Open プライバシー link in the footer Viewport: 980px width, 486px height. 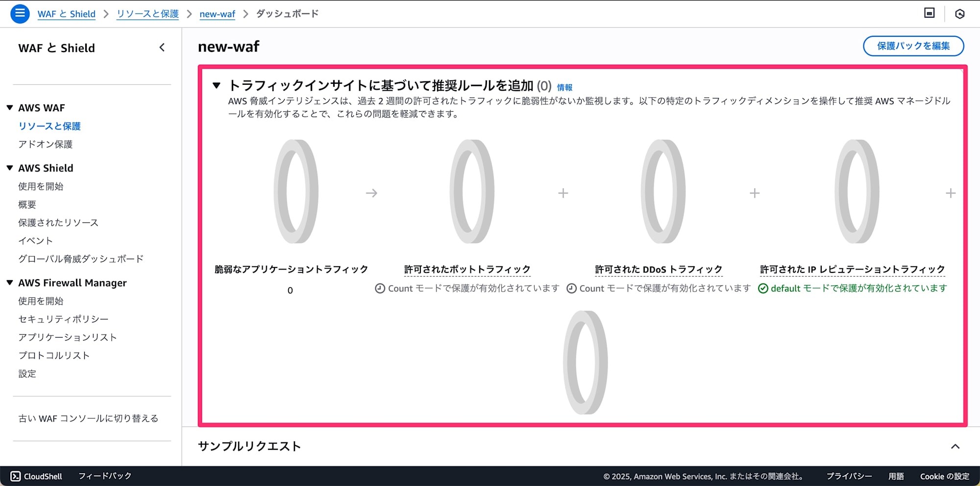coord(849,476)
